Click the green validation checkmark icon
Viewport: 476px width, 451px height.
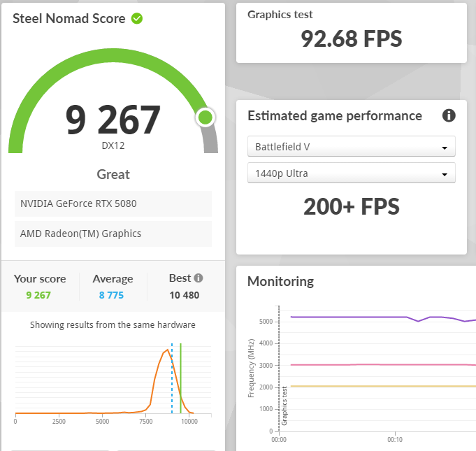[x=137, y=18]
